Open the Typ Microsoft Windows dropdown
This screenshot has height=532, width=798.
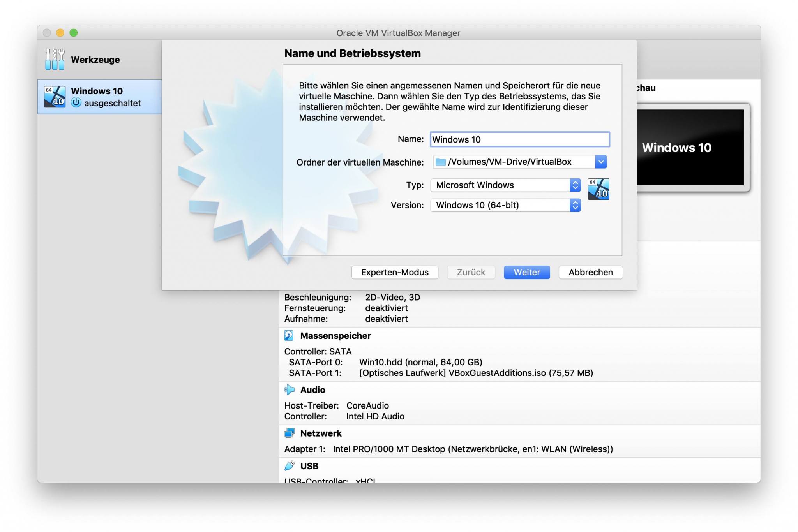coord(505,185)
